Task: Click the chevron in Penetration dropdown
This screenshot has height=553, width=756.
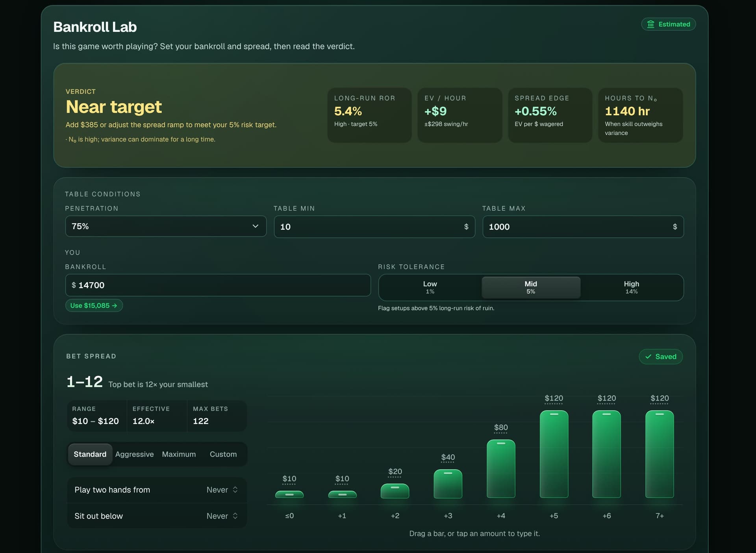Action: [x=255, y=226]
